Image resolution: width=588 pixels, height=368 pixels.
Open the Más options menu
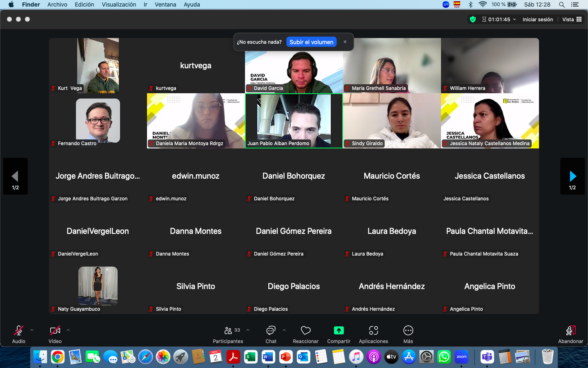(x=408, y=334)
